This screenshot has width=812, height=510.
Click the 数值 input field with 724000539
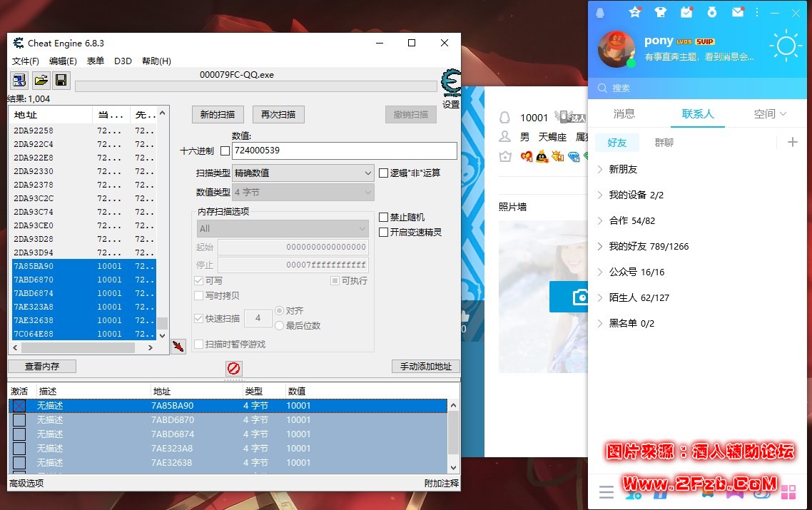(345, 151)
